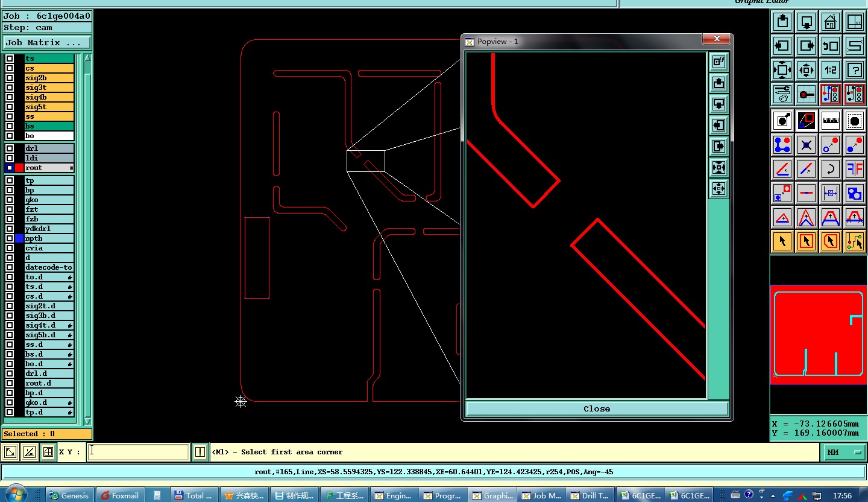Toggle the checkbox for layer cs
Screen dimensions: 868x502
tap(10, 68)
